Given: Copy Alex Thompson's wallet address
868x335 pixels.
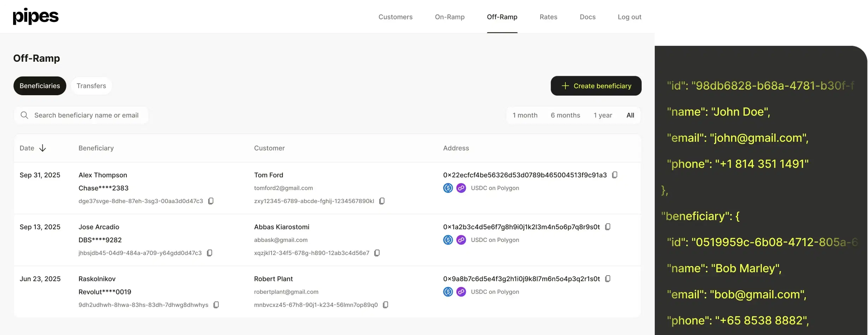Looking at the screenshot, I should [x=614, y=175].
